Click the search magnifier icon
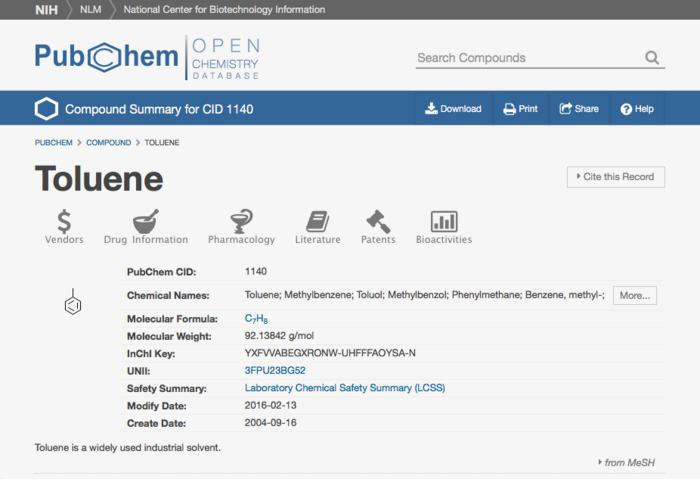Image resolution: width=700 pixels, height=479 pixels. tap(652, 58)
